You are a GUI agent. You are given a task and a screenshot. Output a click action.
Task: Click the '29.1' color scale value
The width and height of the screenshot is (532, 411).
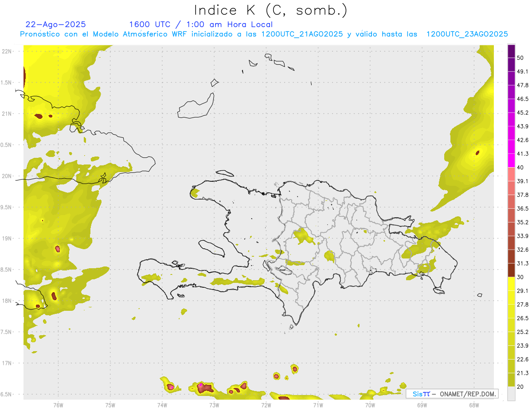point(523,291)
